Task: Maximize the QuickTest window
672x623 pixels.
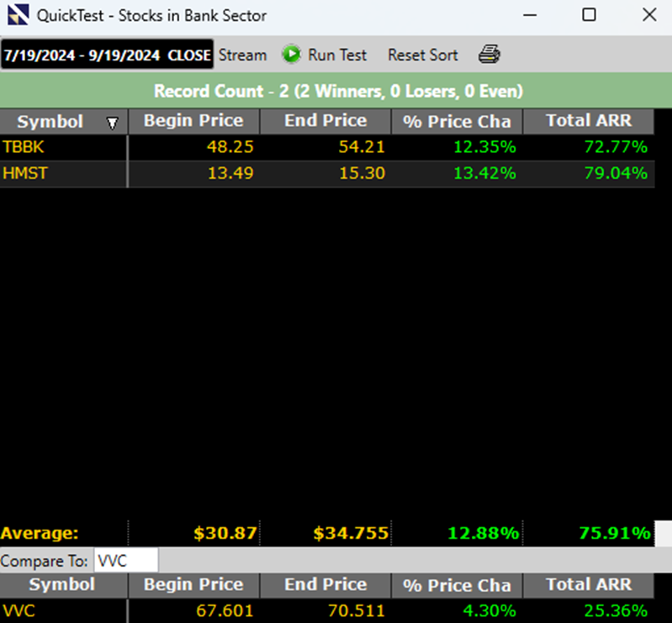Action: (x=590, y=15)
